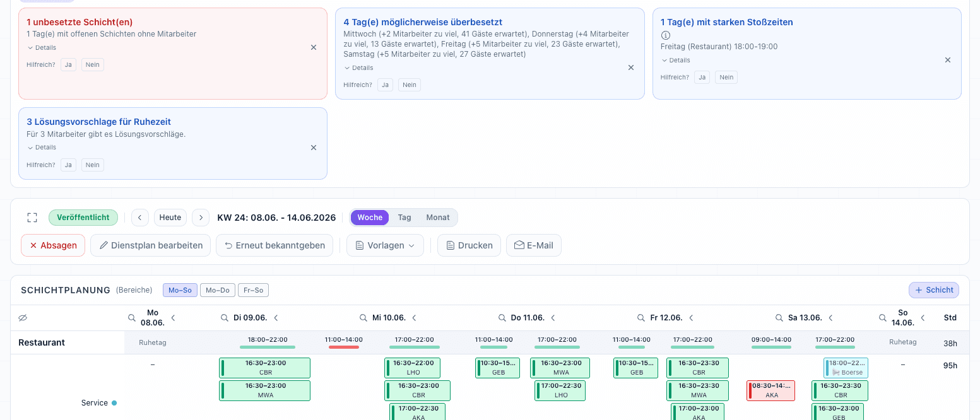Click the magnifier icon for So 14.06.
980x420 pixels.
pyautogui.click(x=883, y=318)
